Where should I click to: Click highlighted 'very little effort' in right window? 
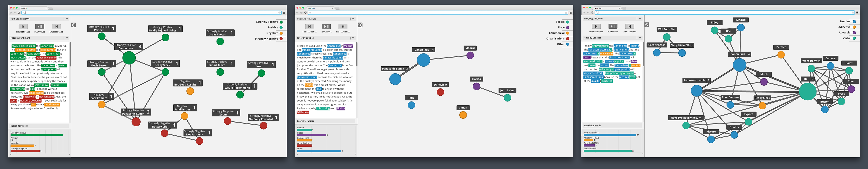[593, 73]
